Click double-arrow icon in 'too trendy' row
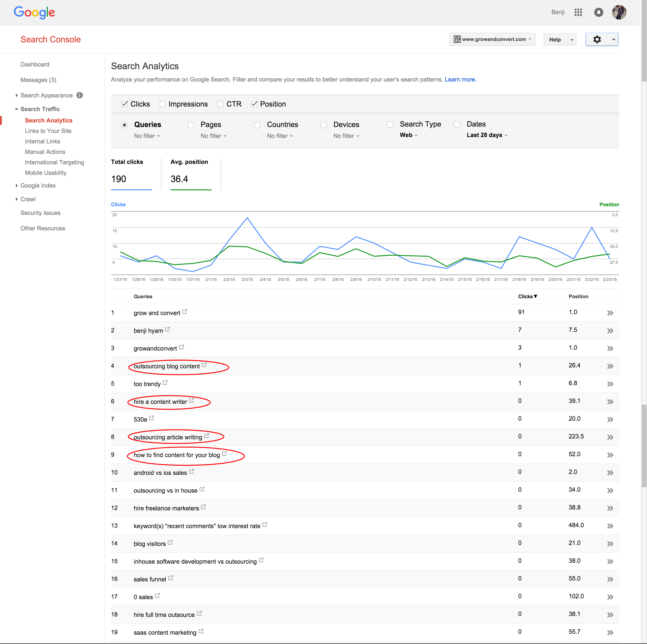The width and height of the screenshot is (647, 644). point(610,384)
